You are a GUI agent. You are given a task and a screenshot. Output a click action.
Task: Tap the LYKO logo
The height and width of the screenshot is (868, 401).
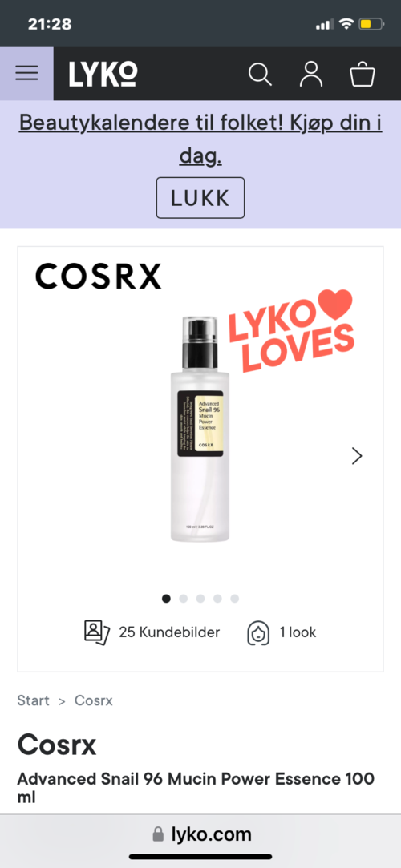[x=103, y=74]
